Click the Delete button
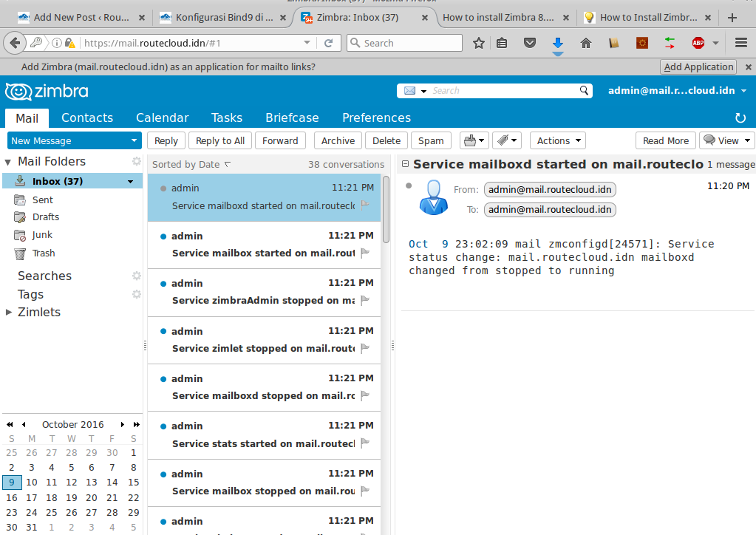 point(386,140)
